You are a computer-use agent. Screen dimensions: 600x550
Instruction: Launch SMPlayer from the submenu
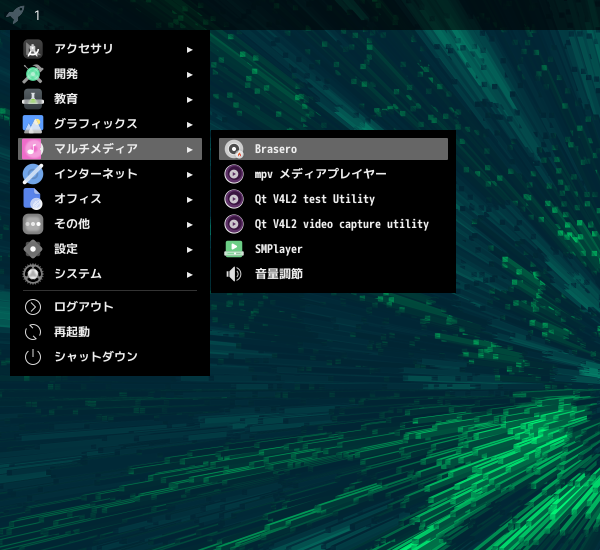pos(333,249)
